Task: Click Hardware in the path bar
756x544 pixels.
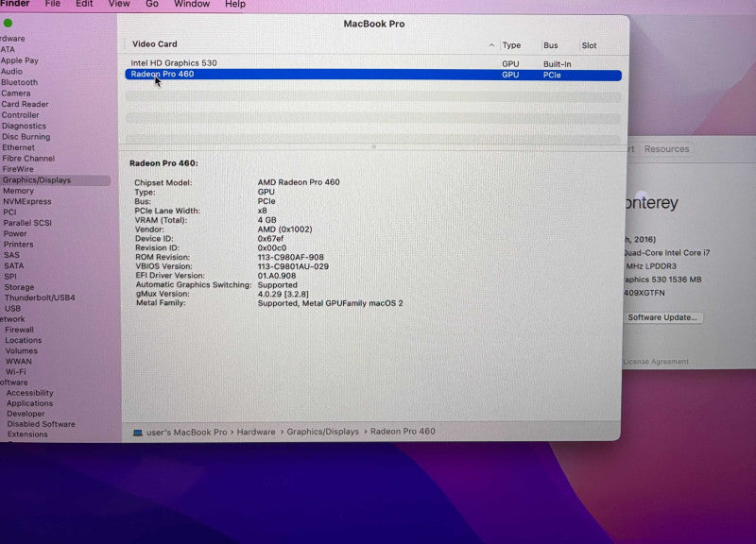Action: 256,433
